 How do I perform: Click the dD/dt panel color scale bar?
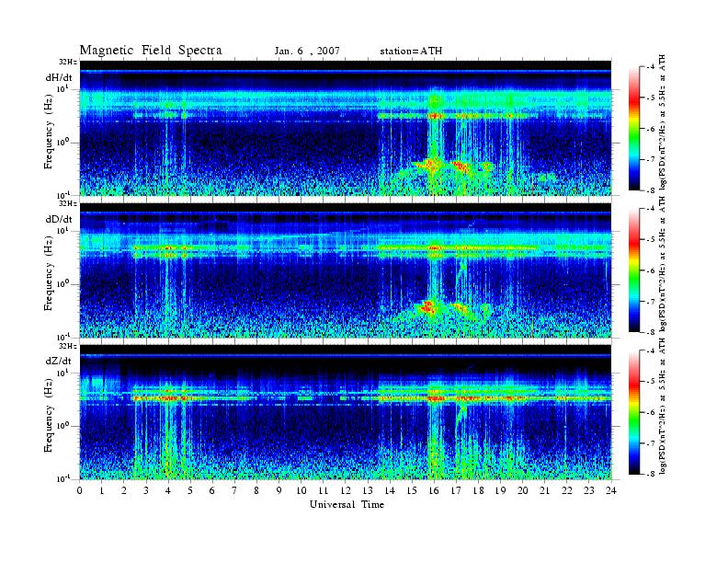[634, 270]
